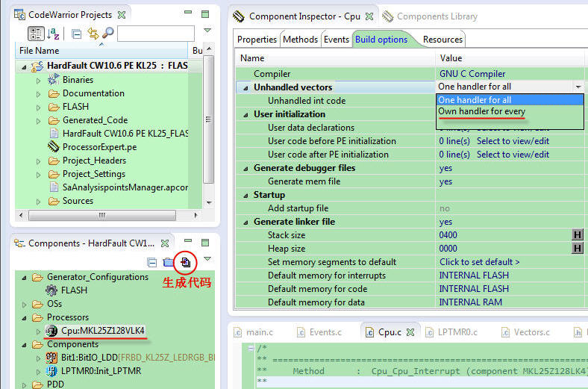This screenshot has width=588, height=389.
Task: Choose 'One handler for all' option
Action: pos(510,100)
